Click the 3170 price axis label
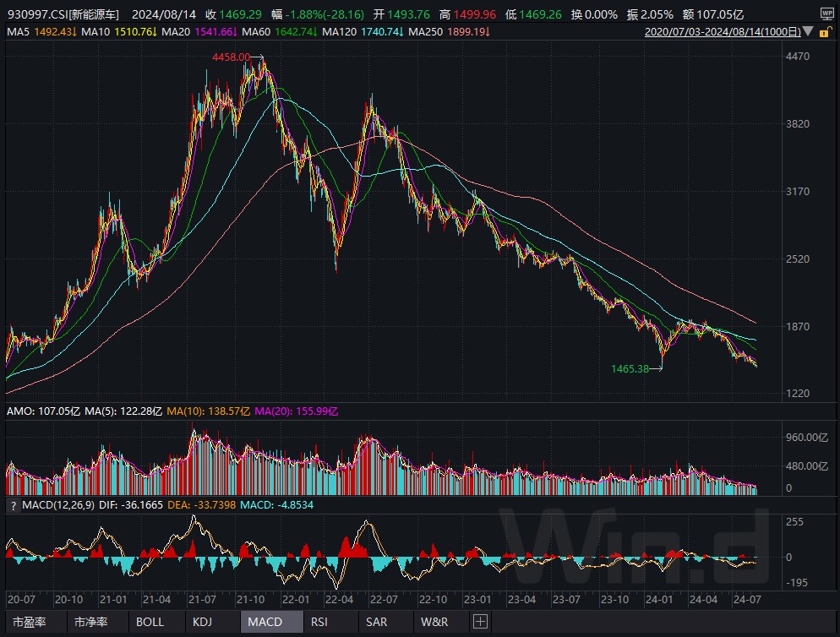 coord(798,191)
